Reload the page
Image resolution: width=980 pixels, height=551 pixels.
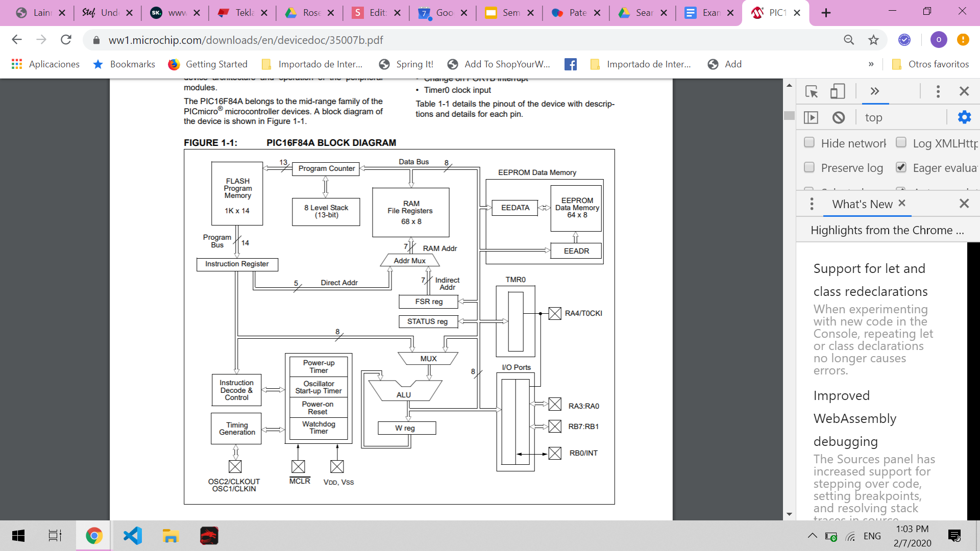[66, 40]
